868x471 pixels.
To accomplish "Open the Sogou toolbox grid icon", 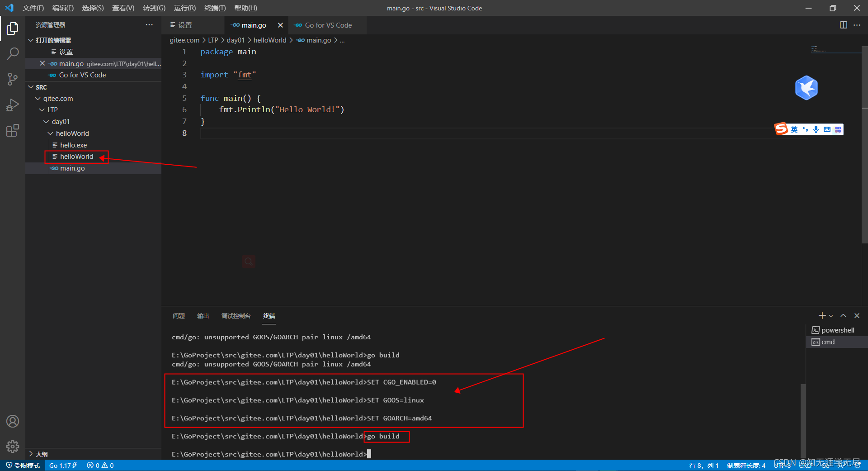I will point(838,129).
